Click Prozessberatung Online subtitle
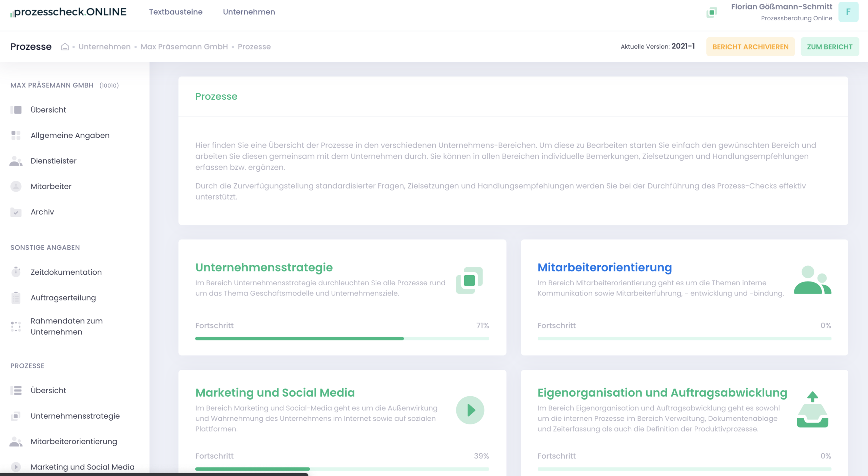This screenshot has width=868, height=476. [x=796, y=18]
